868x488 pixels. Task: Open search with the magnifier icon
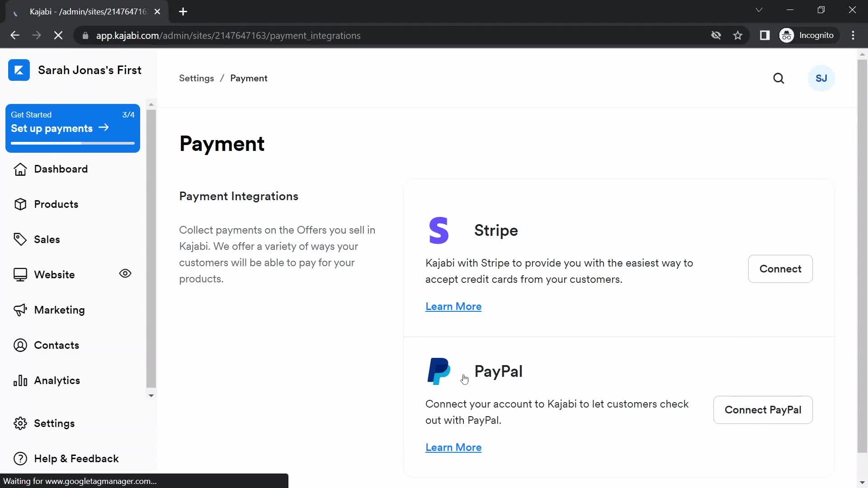tap(778, 78)
